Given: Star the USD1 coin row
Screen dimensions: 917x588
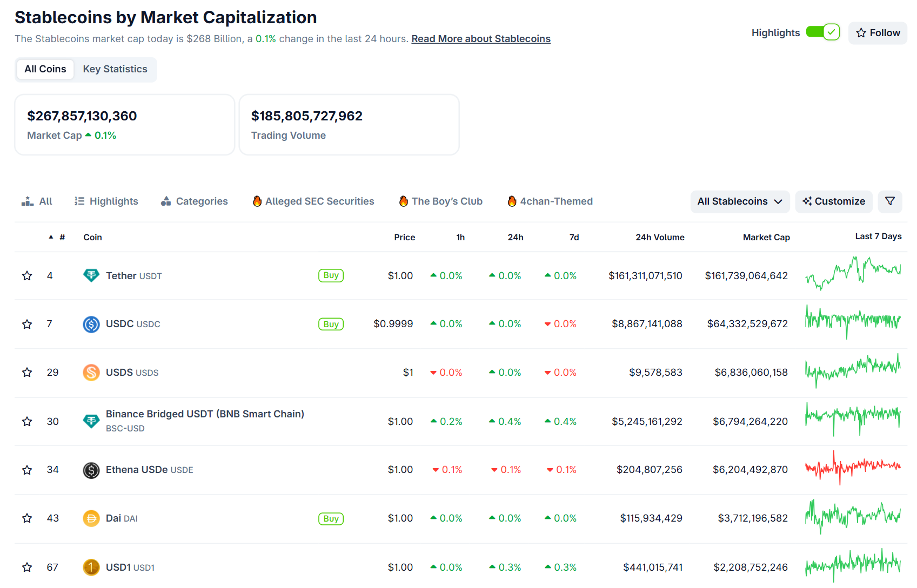Looking at the screenshot, I should pyautogui.click(x=27, y=567).
